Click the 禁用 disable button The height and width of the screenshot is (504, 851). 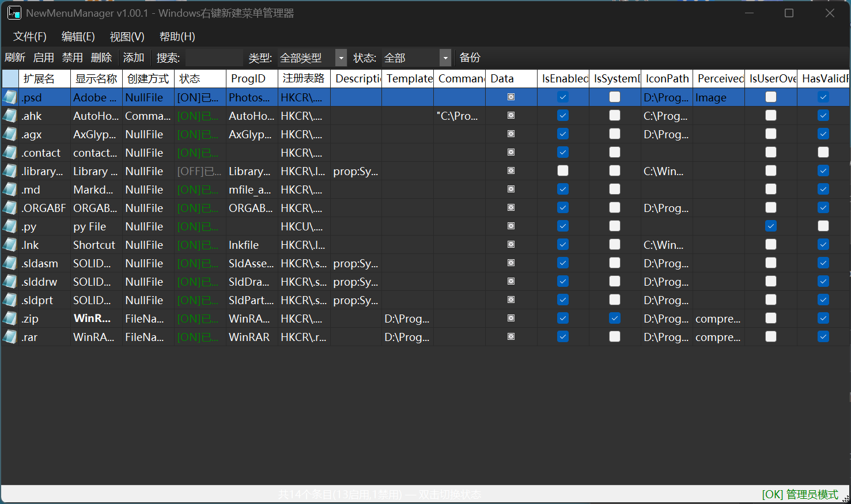[x=73, y=58]
